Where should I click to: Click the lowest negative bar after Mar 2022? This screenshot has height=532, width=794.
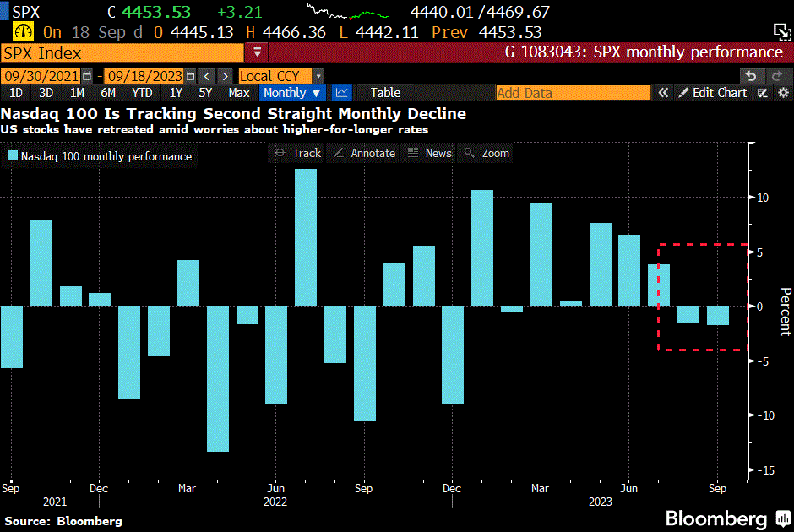(x=218, y=378)
